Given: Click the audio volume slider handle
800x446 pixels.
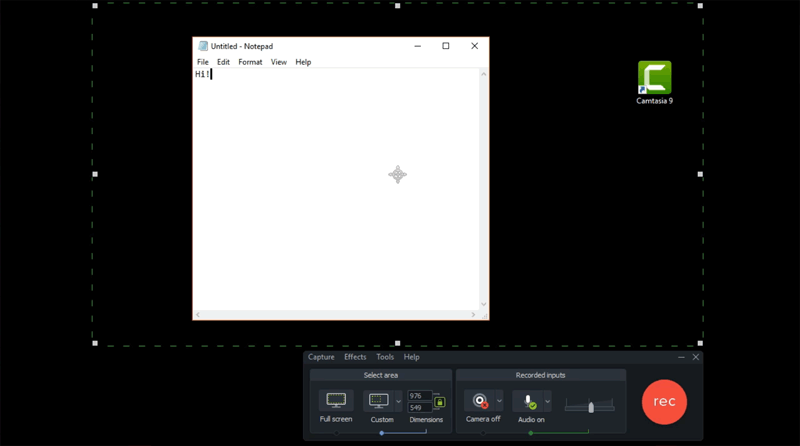Looking at the screenshot, I should [x=591, y=406].
